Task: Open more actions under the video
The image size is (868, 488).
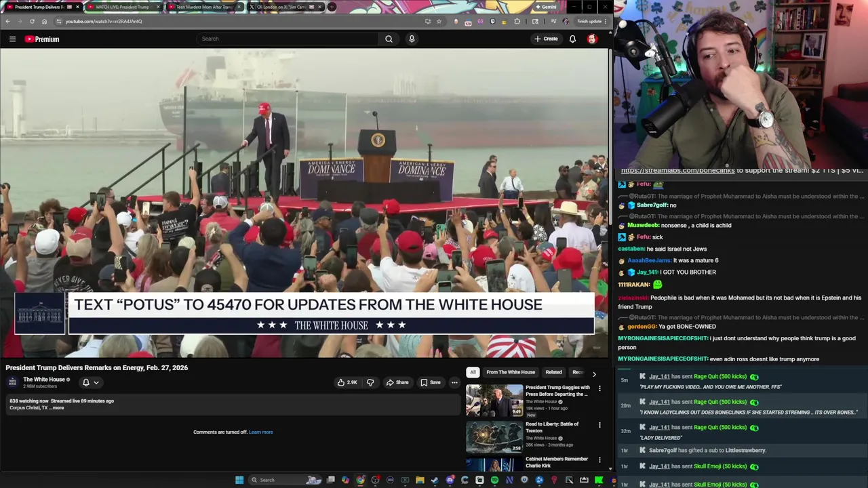Action: click(x=454, y=382)
